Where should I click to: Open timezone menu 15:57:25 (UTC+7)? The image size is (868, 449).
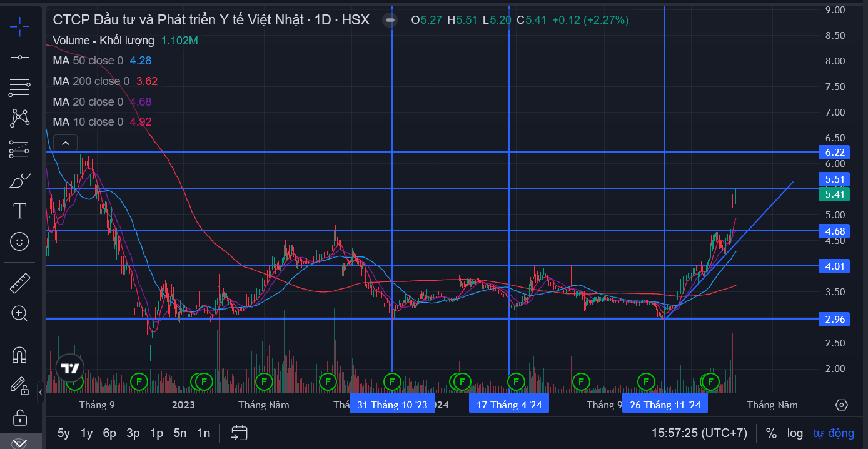pos(699,433)
